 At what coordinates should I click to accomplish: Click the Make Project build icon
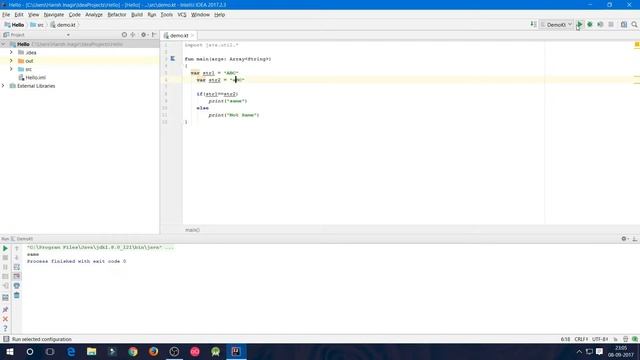(x=533, y=24)
